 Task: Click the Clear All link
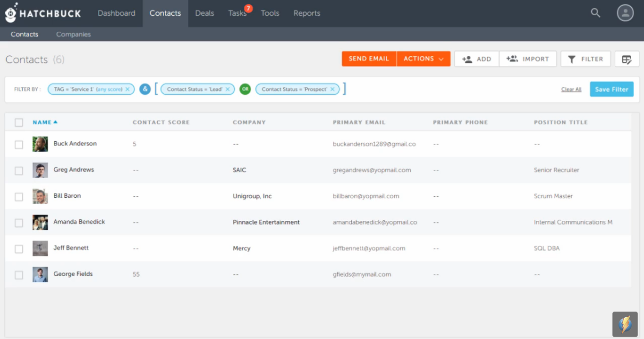point(571,89)
